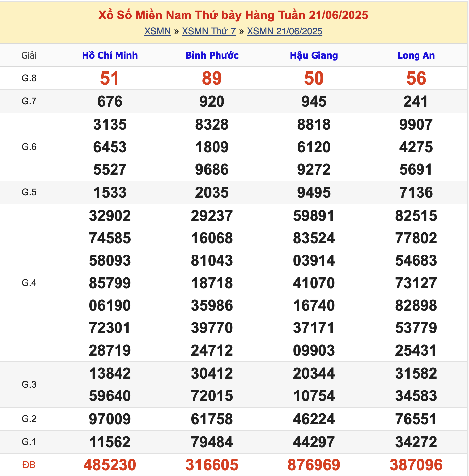Click the G.5 number 7136
The width and height of the screenshot is (469, 476).
click(416, 193)
